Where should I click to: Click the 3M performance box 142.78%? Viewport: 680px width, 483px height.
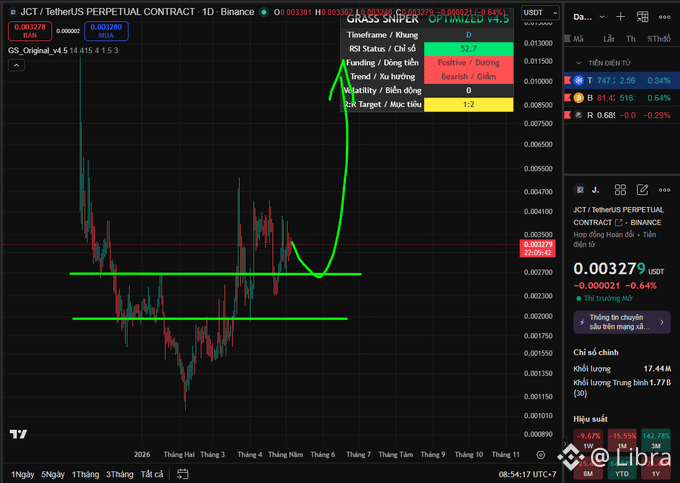(x=656, y=440)
